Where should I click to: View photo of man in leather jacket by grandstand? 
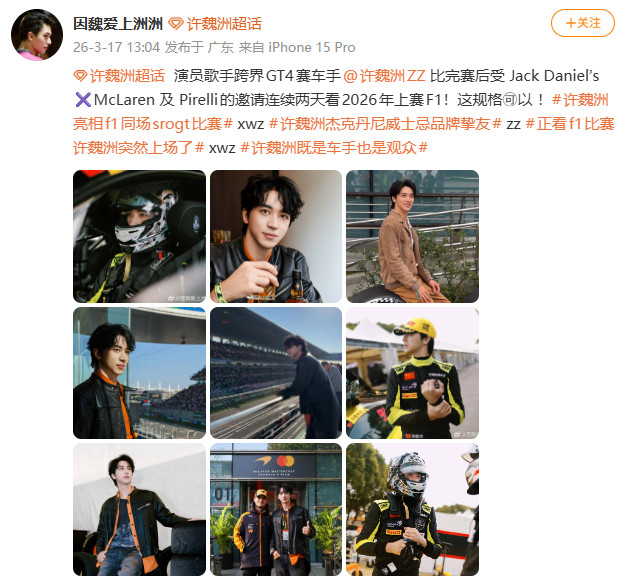[139, 373]
